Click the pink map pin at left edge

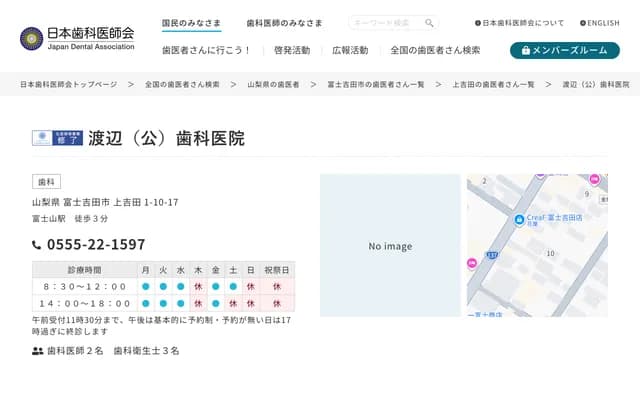[x=472, y=264]
